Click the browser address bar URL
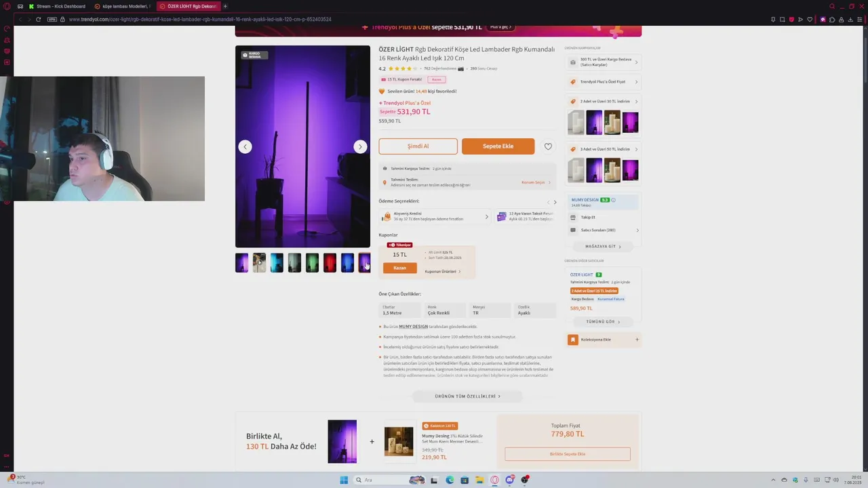This screenshot has height=488, width=868. click(x=200, y=19)
